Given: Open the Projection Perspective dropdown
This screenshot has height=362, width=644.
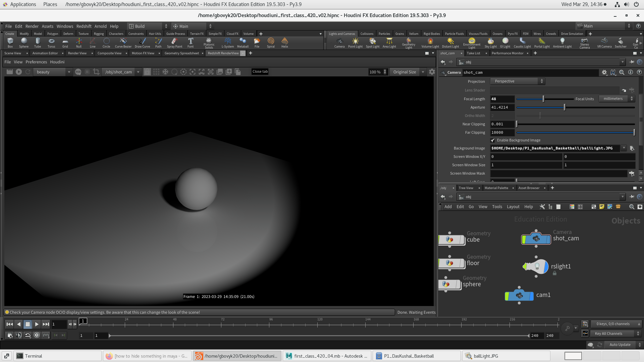Looking at the screenshot, I should pos(518,81).
